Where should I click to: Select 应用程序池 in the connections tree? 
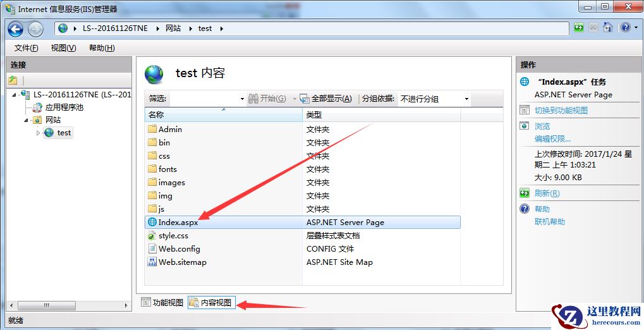(64, 107)
